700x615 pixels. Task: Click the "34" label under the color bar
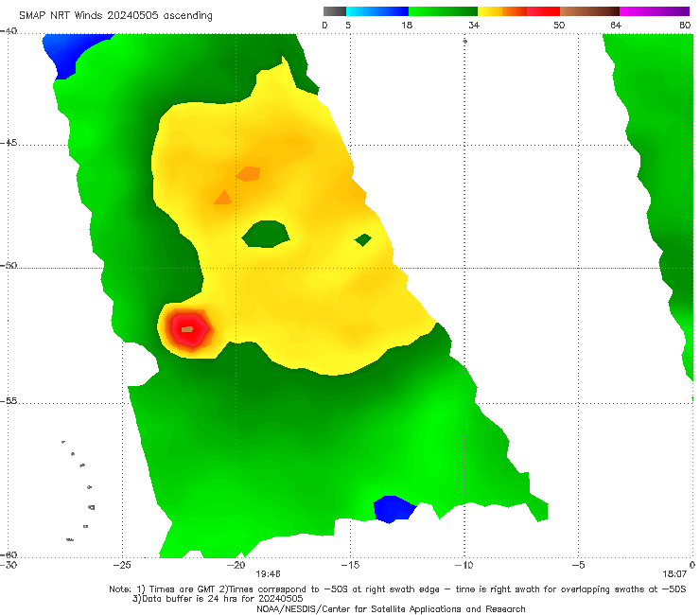point(474,26)
